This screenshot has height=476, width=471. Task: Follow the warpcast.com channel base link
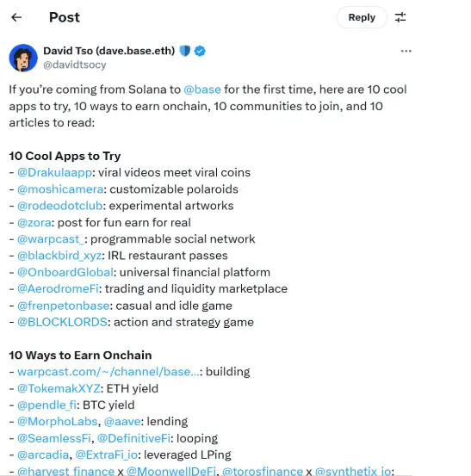click(108, 372)
